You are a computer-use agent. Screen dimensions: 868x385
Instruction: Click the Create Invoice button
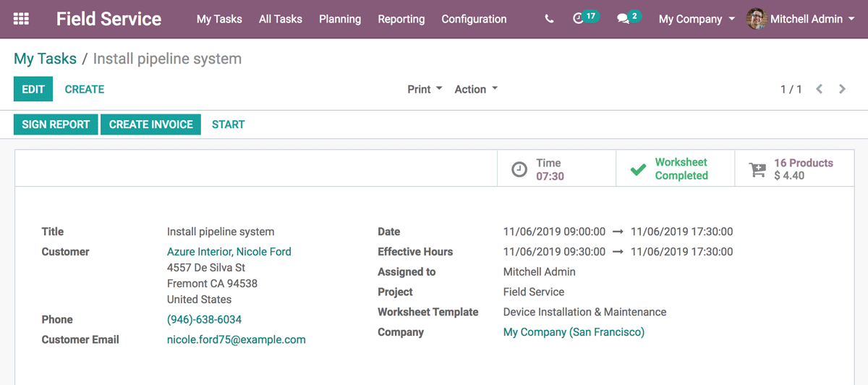[150, 124]
